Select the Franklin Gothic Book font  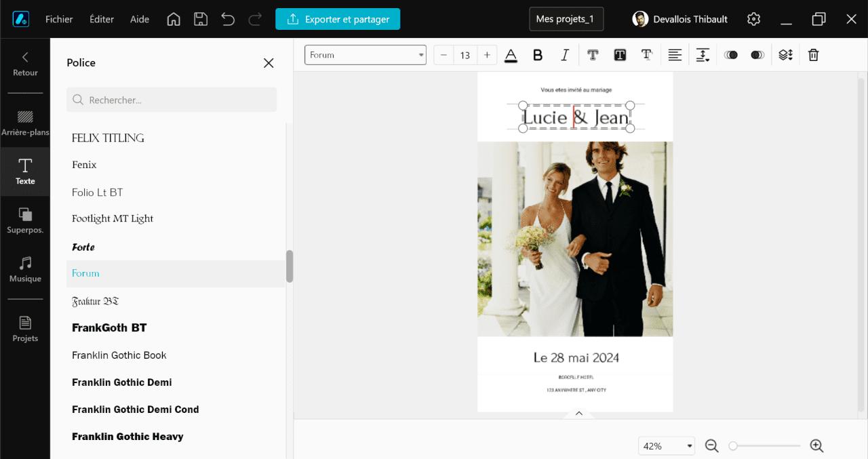(x=119, y=355)
